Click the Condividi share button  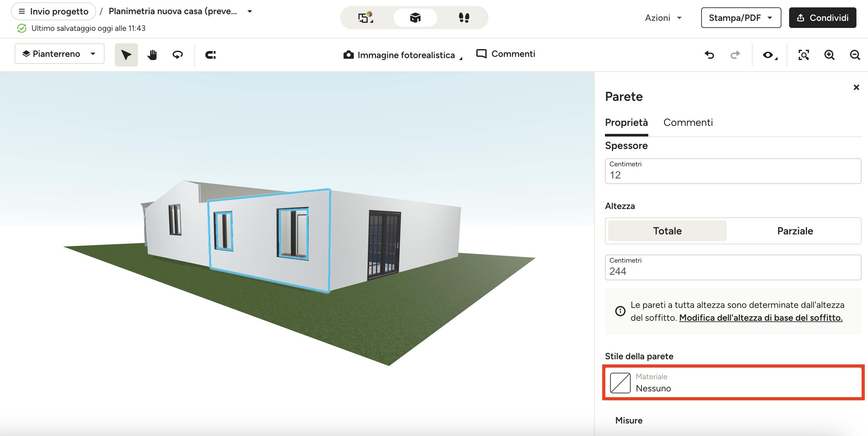pos(822,18)
